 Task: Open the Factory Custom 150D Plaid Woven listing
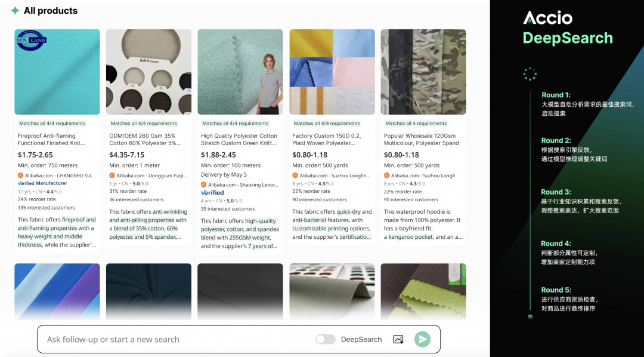coord(327,140)
